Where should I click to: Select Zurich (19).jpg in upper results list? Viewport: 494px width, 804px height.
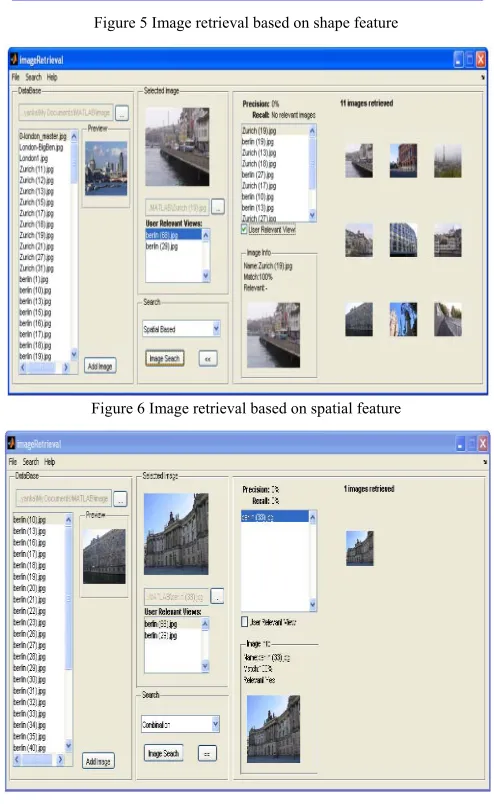(259, 131)
